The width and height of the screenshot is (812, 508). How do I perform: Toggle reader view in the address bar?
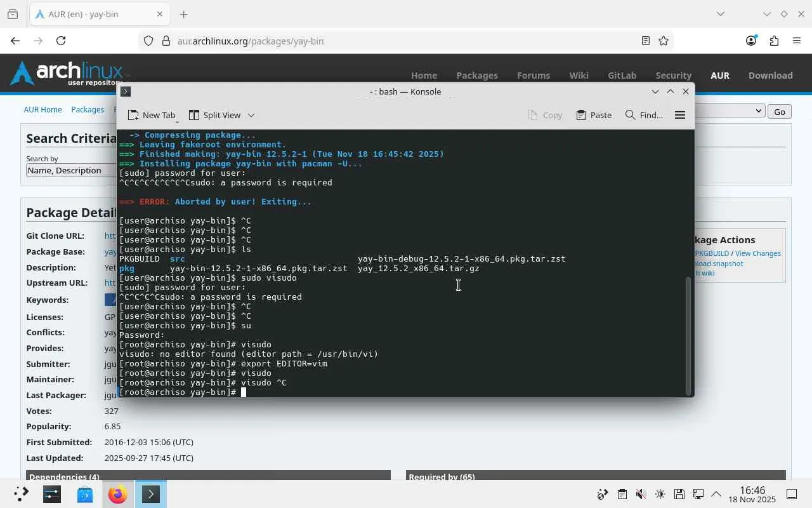645,41
